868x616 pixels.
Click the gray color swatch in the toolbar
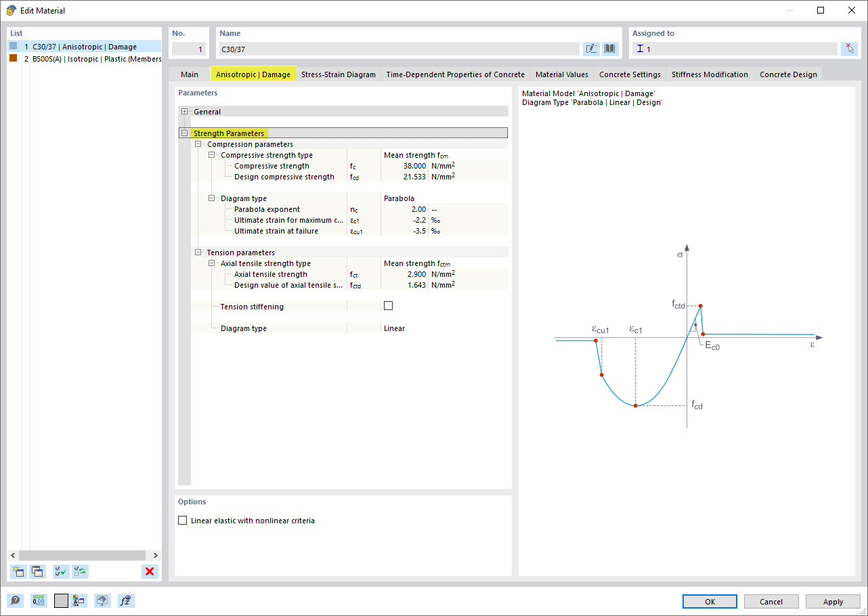60,600
